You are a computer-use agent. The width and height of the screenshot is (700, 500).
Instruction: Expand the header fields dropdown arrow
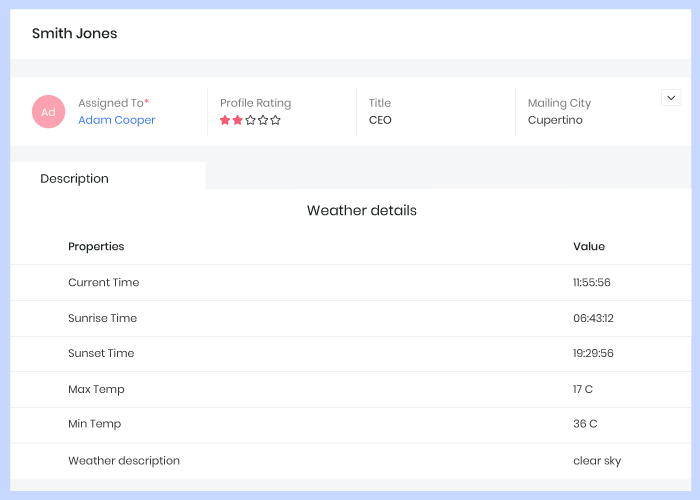[671, 97]
